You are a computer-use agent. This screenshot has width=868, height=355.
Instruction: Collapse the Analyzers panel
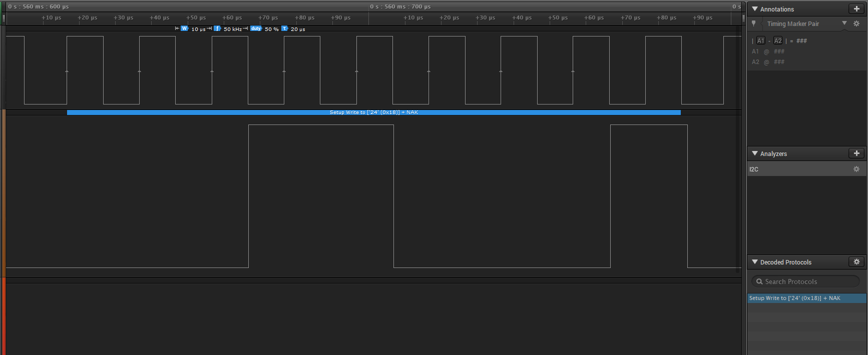[755, 153]
